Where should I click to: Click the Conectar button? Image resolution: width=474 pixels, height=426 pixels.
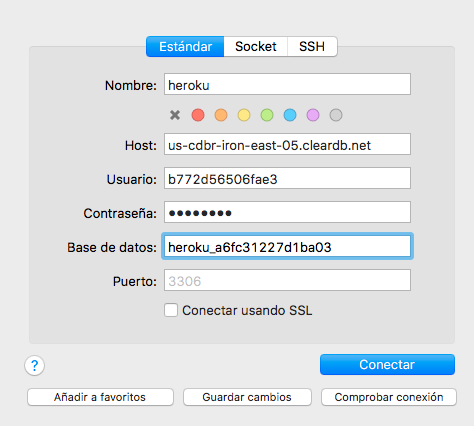click(387, 364)
